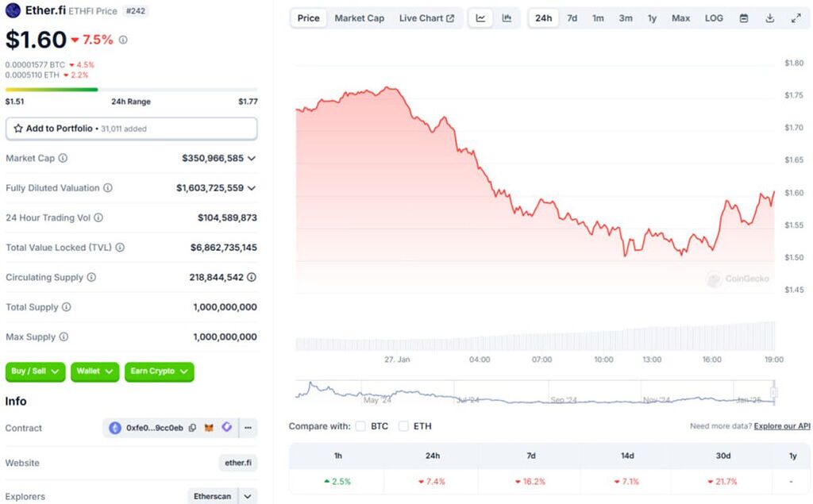Switch to the candlestick chart icon
Image resolution: width=813 pixels, height=504 pixels.
[x=507, y=18]
